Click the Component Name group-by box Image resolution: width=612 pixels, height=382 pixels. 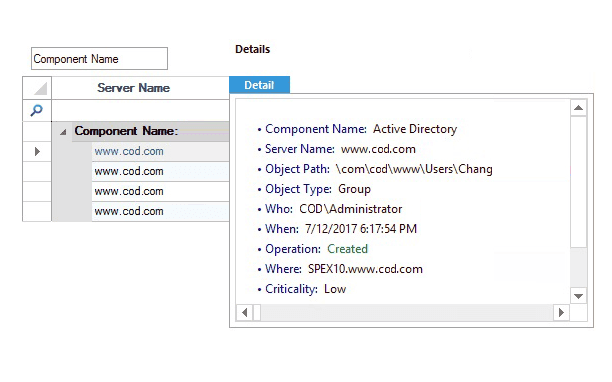click(100, 59)
